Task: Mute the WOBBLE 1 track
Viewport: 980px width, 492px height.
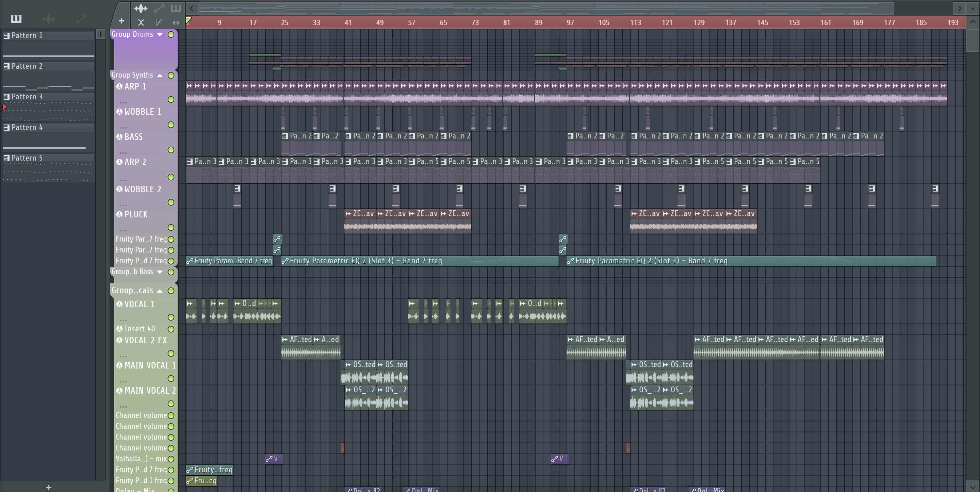Action: (171, 125)
